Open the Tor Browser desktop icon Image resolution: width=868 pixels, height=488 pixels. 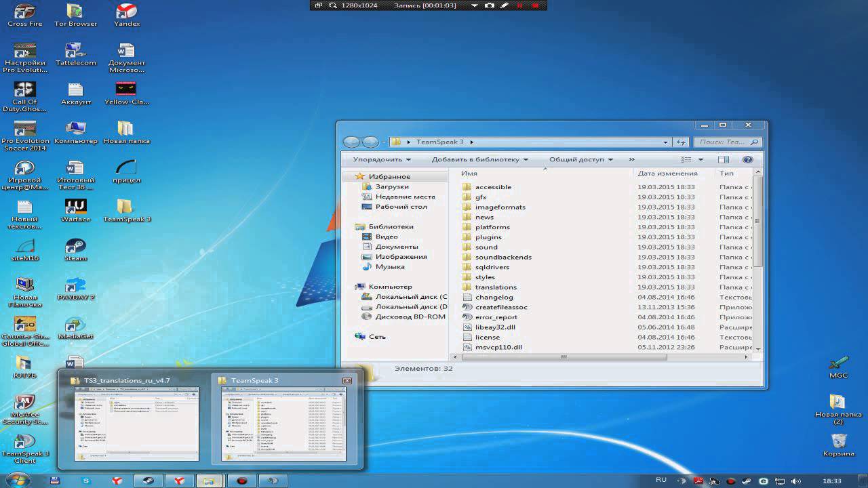point(75,15)
